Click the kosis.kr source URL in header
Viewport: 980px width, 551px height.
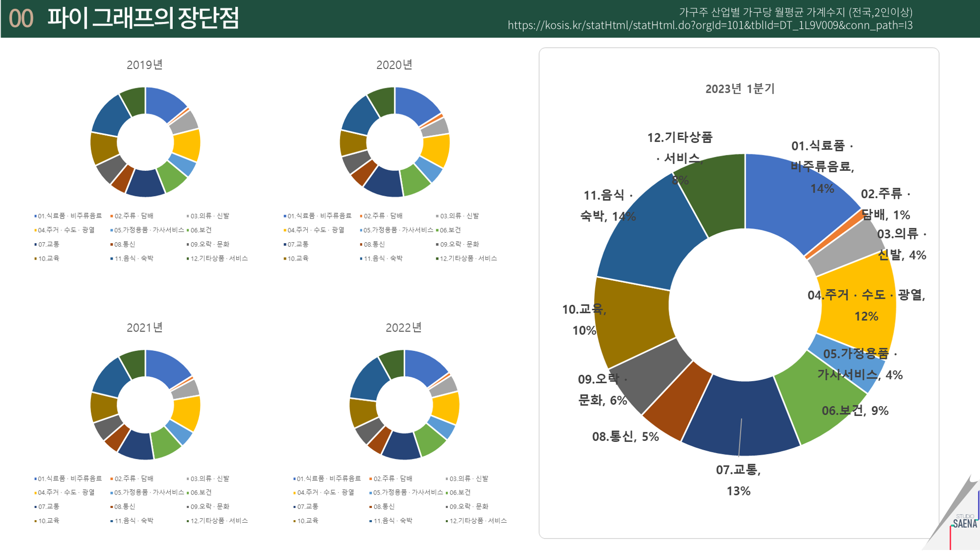(710, 25)
